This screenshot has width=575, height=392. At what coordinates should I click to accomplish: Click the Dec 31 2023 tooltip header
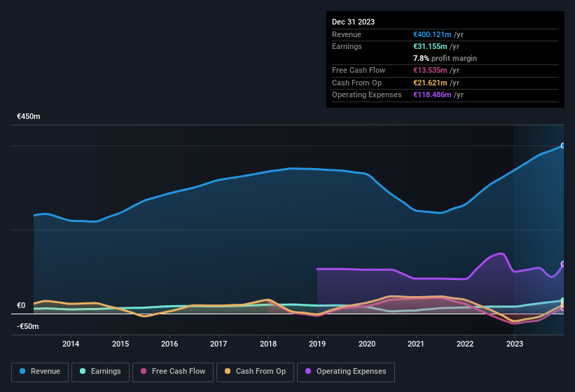[x=353, y=22]
